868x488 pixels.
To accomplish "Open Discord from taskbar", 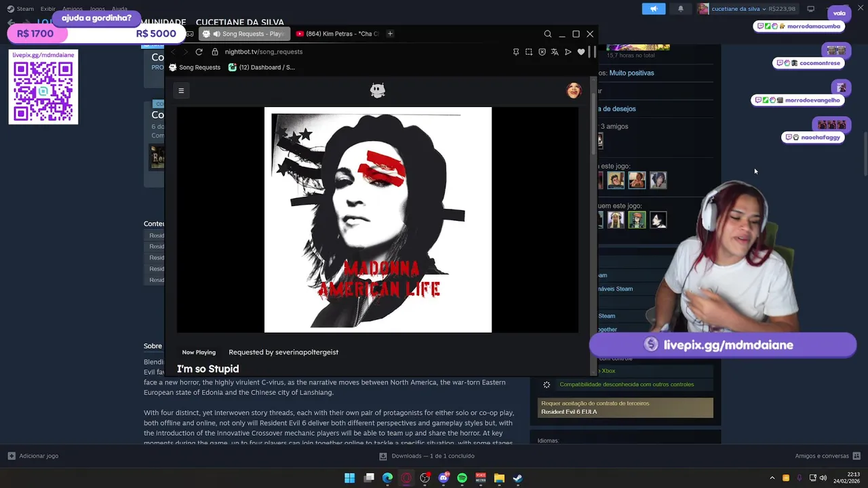I will (x=443, y=478).
